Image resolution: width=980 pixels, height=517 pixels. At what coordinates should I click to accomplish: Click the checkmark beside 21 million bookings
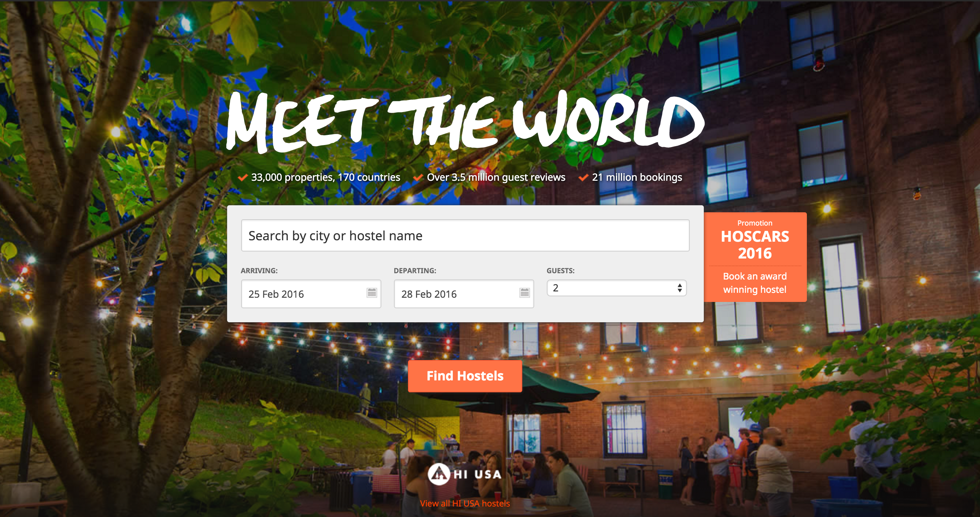click(584, 178)
